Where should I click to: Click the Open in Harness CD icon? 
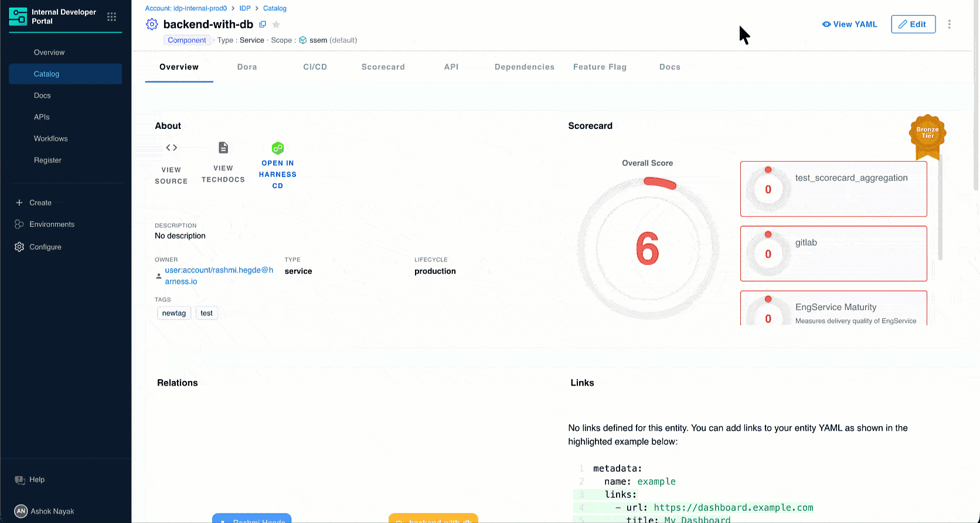coord(278,148)
